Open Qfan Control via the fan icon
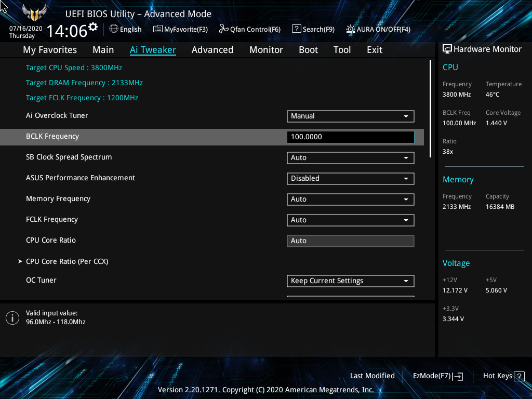This screenshot has width=532, height=399. (x=223, y=29)
